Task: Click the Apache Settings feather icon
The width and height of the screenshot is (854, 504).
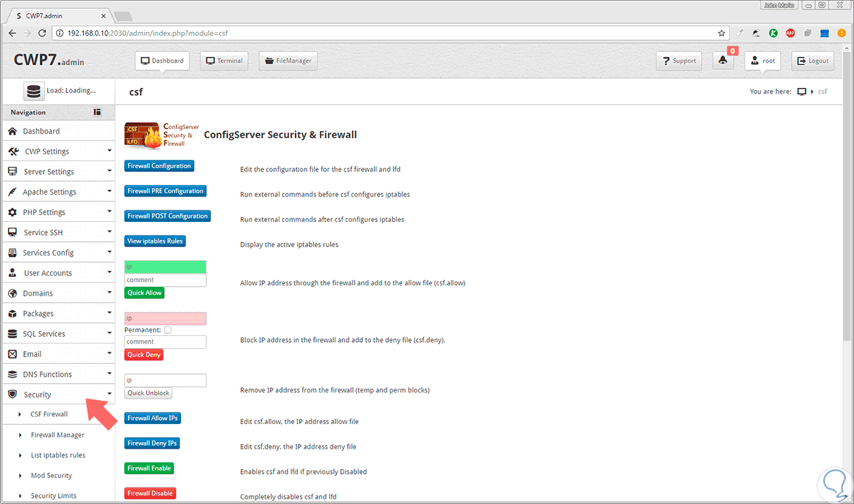Action: tap(12, 192)
